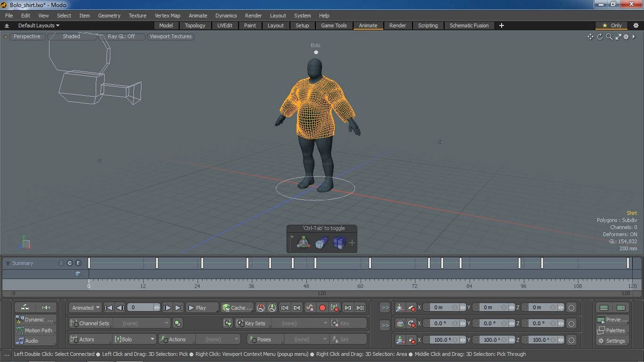Toggle the overlapping circles icon beside Channel Sets
The height and width of the screenshot is (362, 644).
(177, 323)
